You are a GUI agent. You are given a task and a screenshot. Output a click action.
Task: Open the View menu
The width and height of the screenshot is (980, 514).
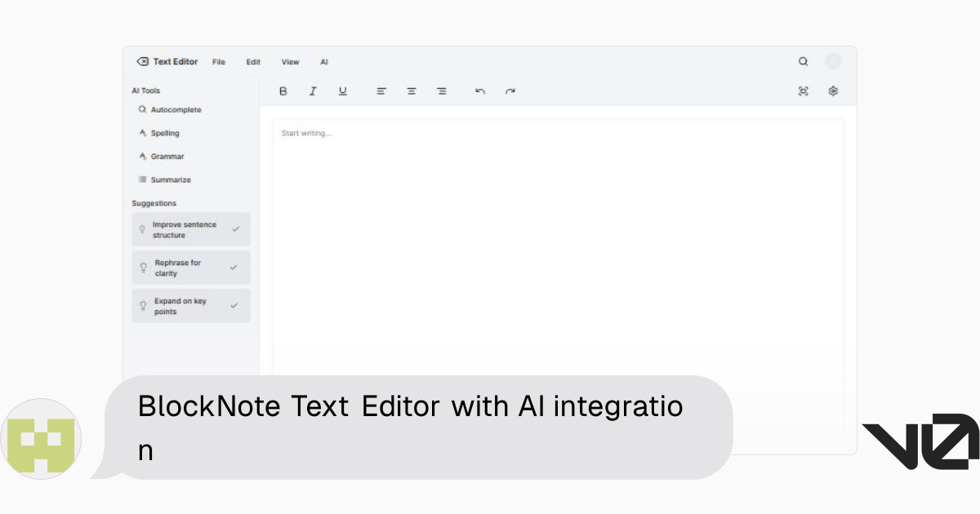click(291, 62)
